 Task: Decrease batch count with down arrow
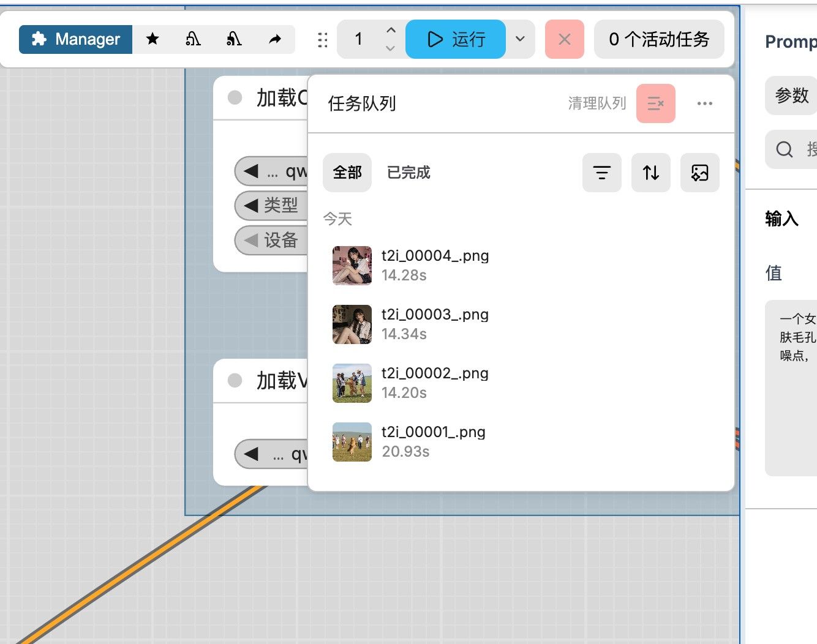(x=391, y=48)
